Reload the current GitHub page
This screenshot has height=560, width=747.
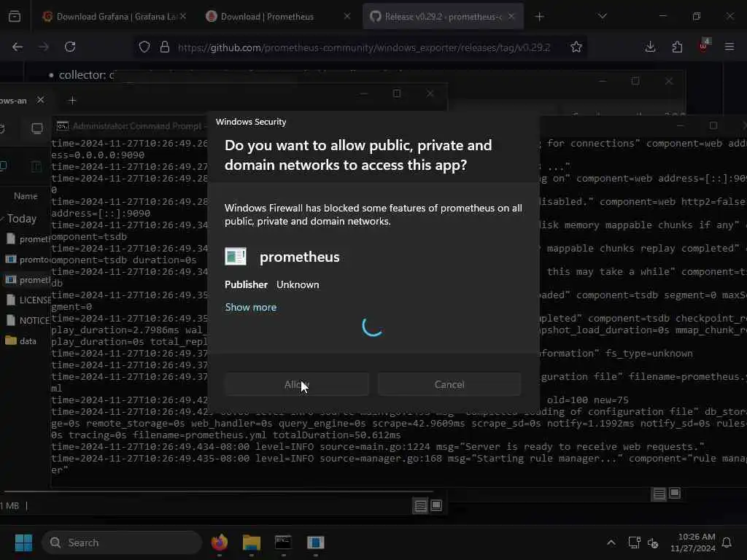tap(70, 47)
